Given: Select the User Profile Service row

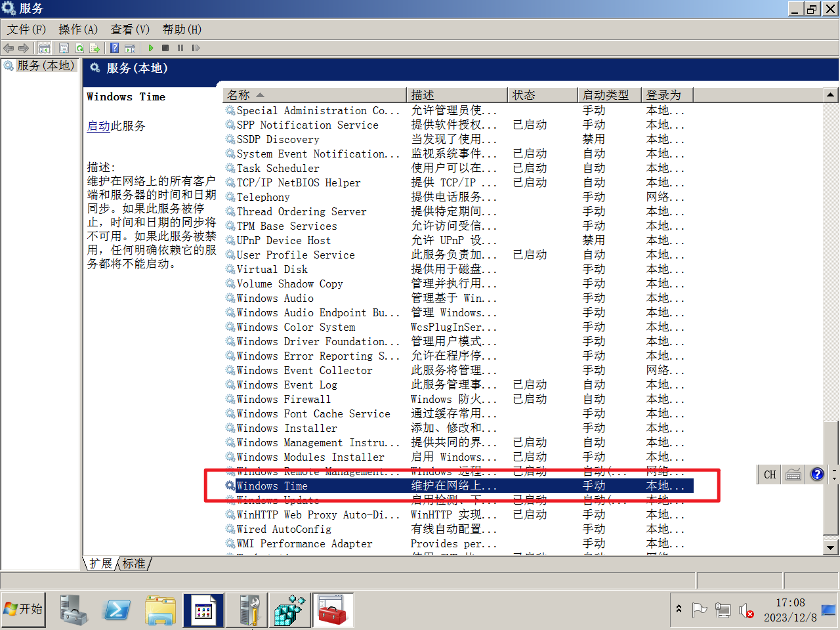Looking at the screenshot, I should tap(458, 255).
